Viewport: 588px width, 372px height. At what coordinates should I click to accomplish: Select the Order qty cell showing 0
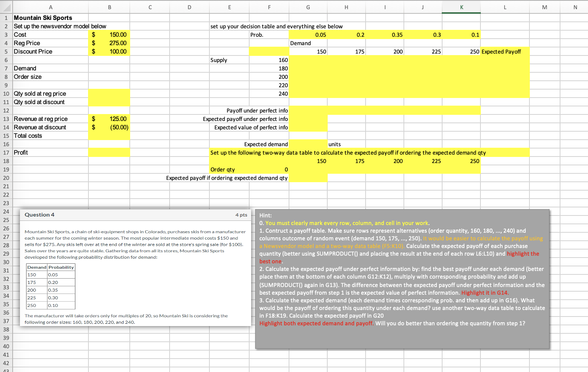point(269,170)
